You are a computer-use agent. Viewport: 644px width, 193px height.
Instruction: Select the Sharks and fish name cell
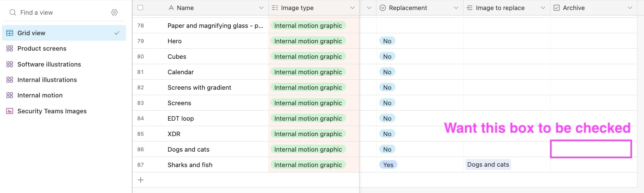coord(216,165)
